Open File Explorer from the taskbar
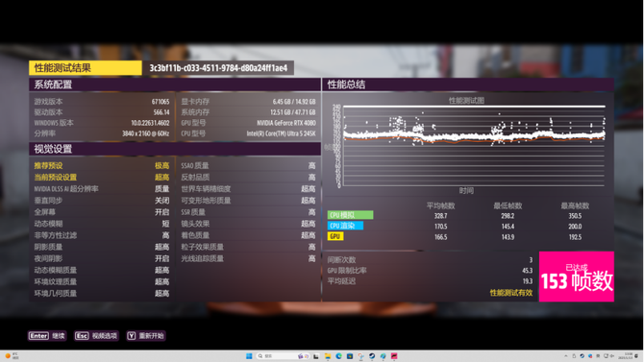 tap(328, 356)
